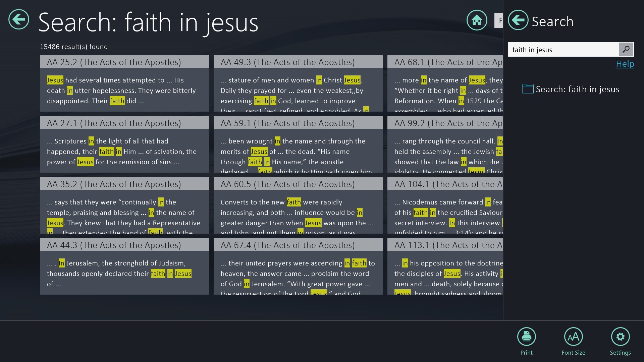The height and width of the screenshot is (362, 644).
Task: Click the home icon at the top
Action: point(477,20)
